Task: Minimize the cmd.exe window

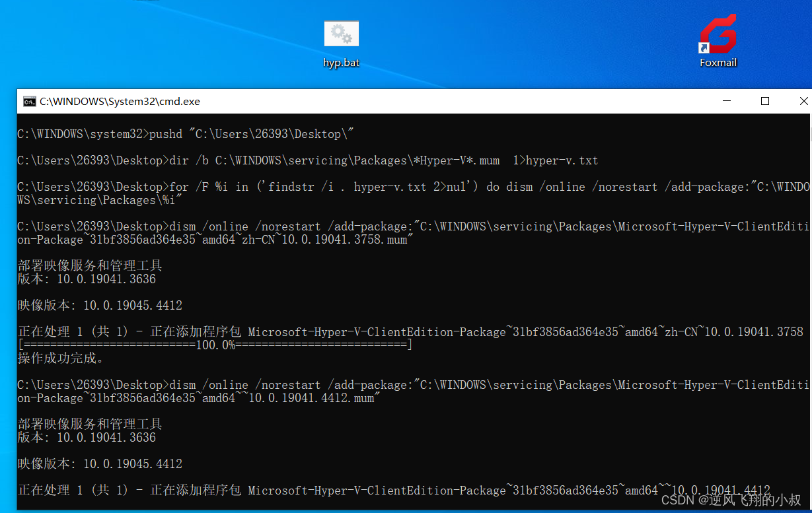Action: tap(727, 101)
